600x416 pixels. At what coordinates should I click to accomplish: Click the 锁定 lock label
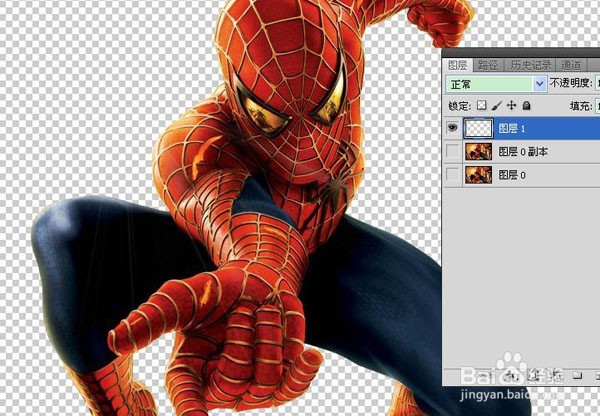459,106
